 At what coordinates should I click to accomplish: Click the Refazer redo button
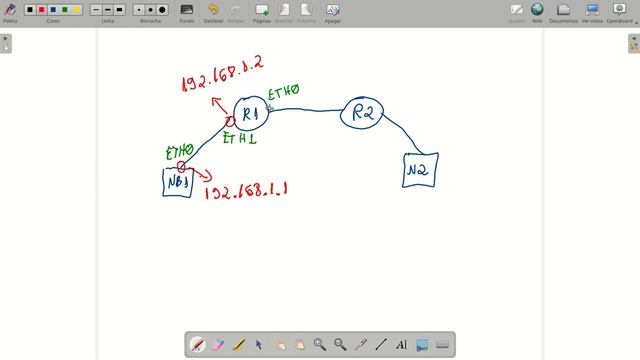(236, 12)
